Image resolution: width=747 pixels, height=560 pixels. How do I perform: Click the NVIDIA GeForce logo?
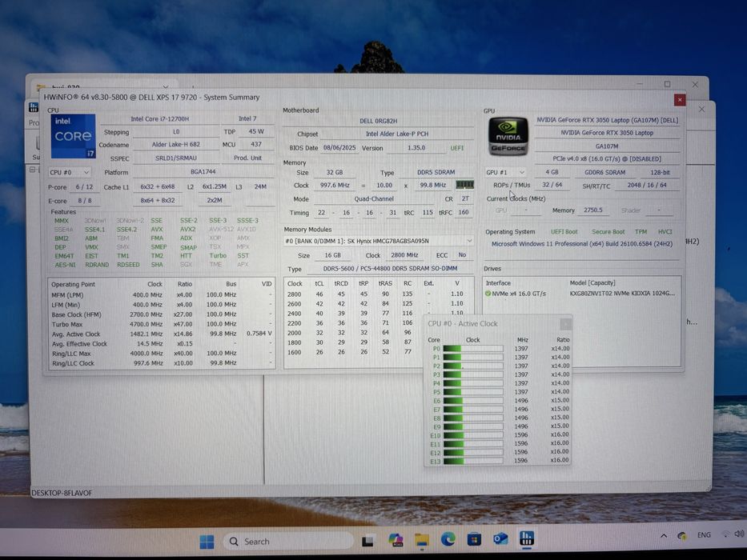coord(508,136)
